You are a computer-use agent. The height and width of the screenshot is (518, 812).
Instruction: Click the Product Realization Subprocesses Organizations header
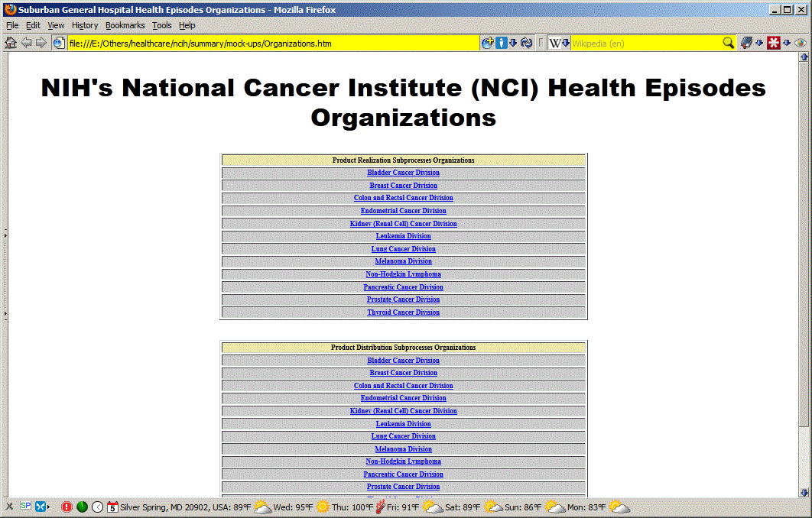click(x=404, y=160)
